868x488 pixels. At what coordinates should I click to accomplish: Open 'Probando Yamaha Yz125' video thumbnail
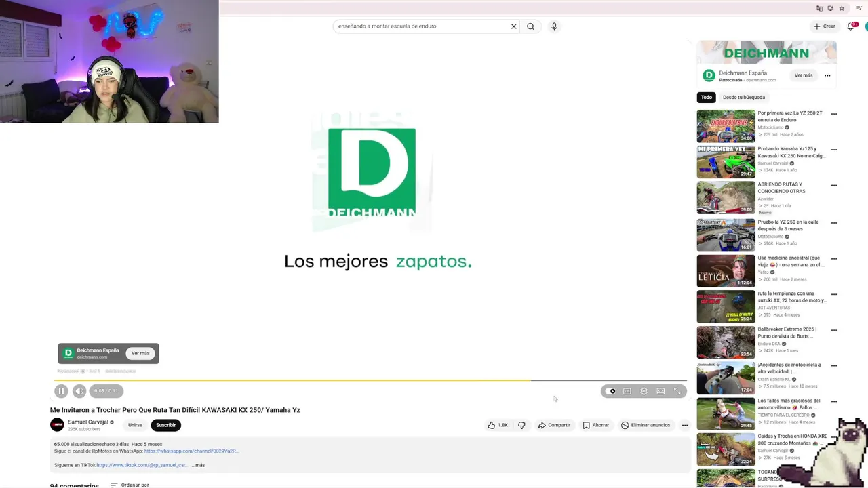[x=726, y=162]
